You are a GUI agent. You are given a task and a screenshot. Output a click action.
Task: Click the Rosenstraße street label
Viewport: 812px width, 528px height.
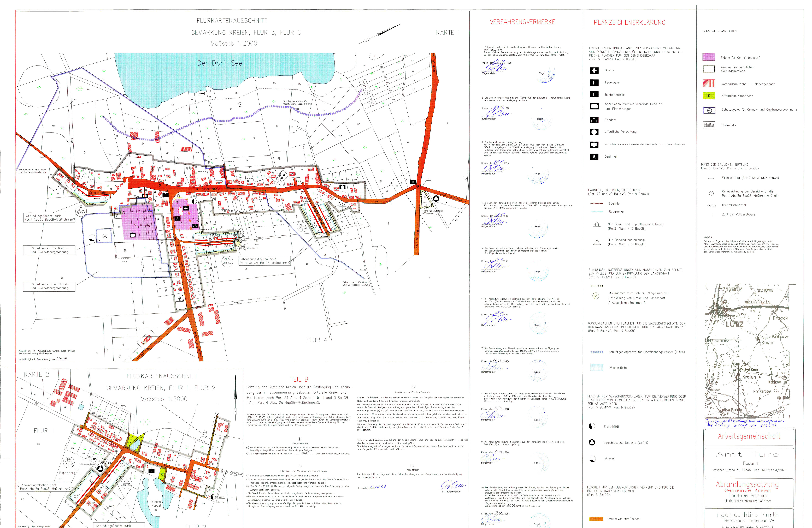(184, 271)
